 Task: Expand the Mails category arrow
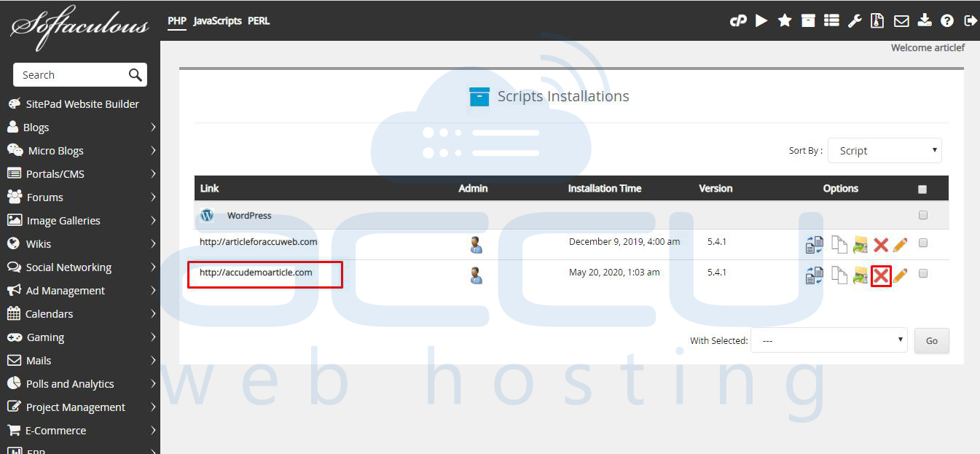pos(153,360)
